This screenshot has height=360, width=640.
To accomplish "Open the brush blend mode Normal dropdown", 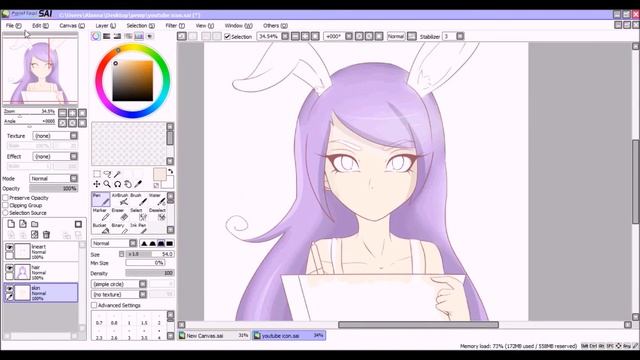I will tap(114, 243).
